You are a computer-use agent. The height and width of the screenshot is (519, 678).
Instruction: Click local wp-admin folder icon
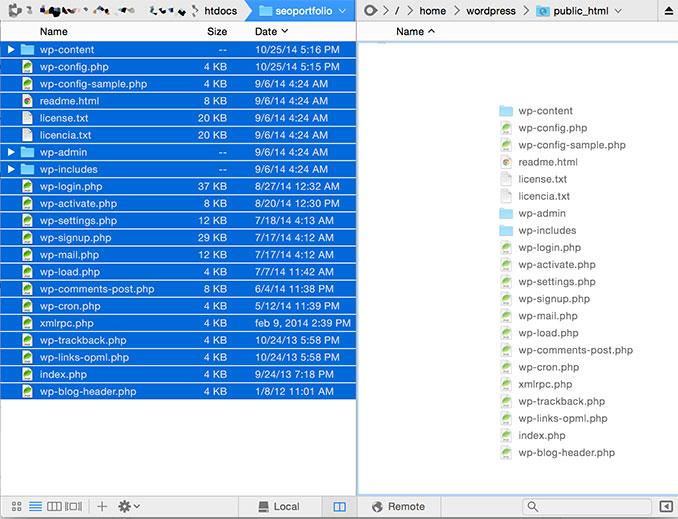(27, 152)
